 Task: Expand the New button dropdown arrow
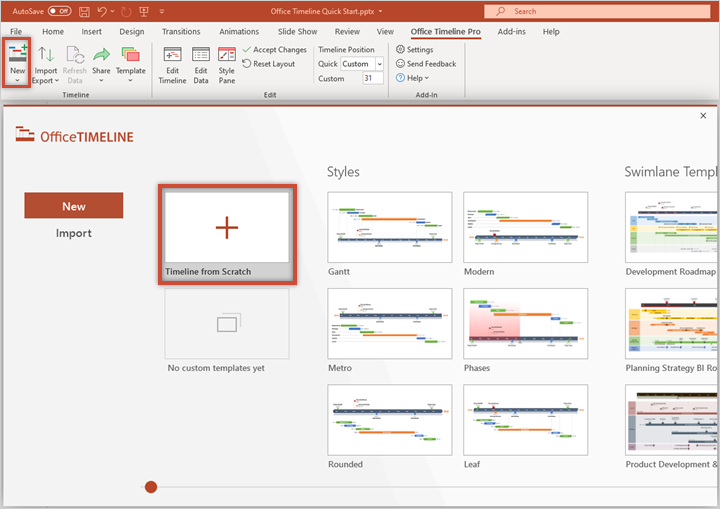(x=17, y=81)
